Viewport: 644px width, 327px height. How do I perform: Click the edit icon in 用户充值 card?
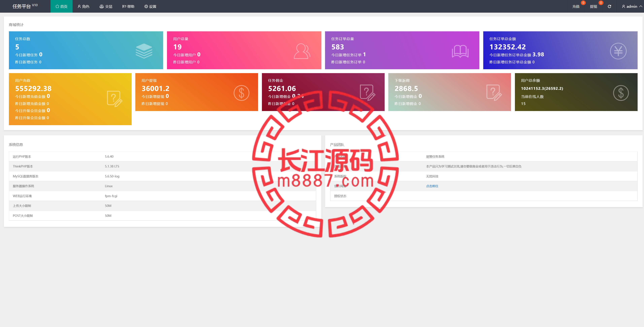pyautogui.click(x=114, y=99)
